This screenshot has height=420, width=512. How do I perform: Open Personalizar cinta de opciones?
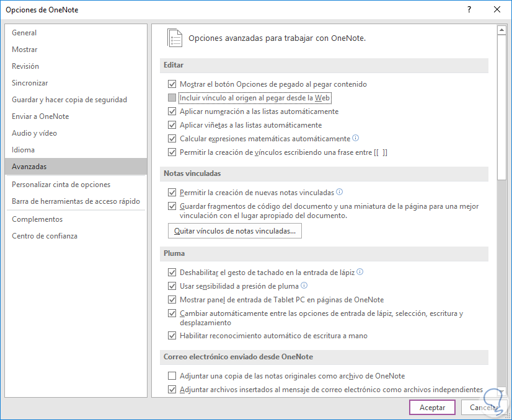pyautogui.click(x=76, y=185)
